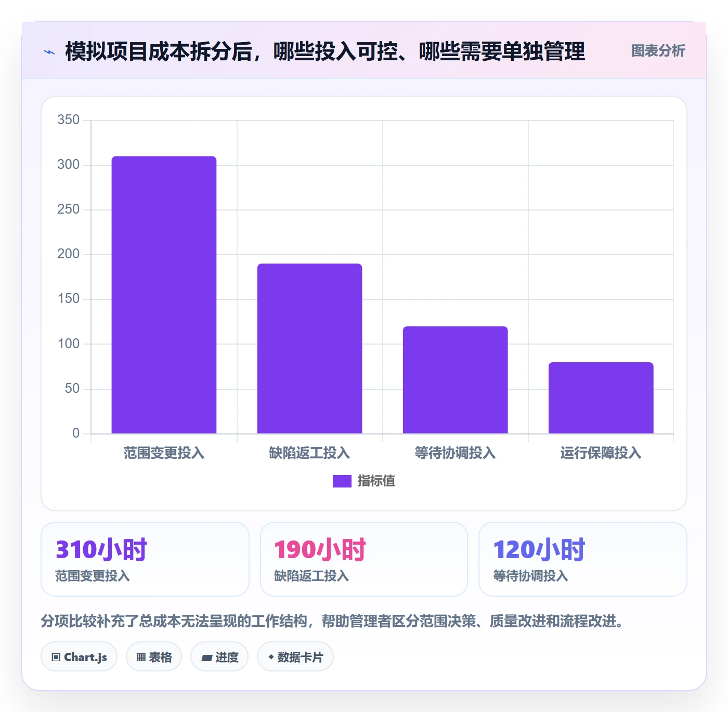Screen dimensions: 728x712
Task: Click the y-axis label 200
Action: point(69,254)
